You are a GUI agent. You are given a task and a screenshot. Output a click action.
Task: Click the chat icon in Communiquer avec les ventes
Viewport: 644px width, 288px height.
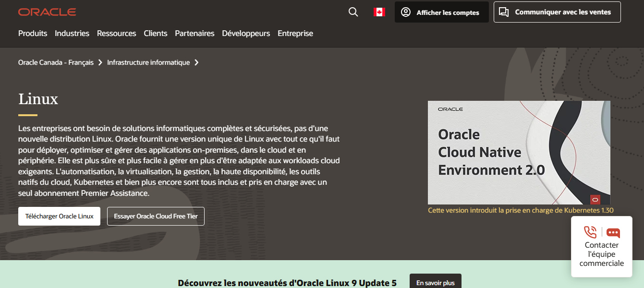[x=504, y=12]
